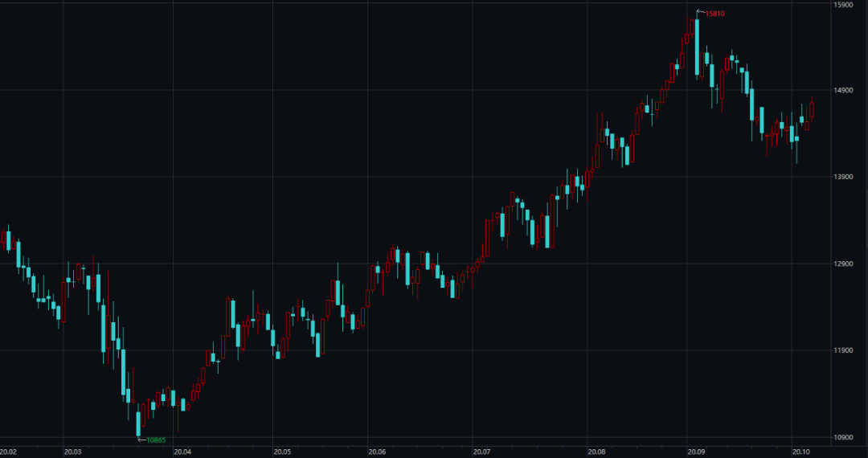Select the 12900 price axis label
The width and height of the screenshot is (868, 458).
click(x=842, y=264)
